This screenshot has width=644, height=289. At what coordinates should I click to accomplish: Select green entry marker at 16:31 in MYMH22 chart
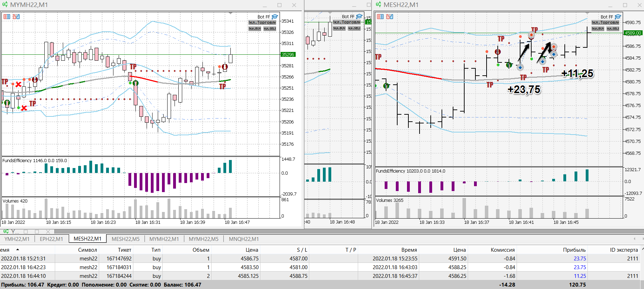pos(136,83)
